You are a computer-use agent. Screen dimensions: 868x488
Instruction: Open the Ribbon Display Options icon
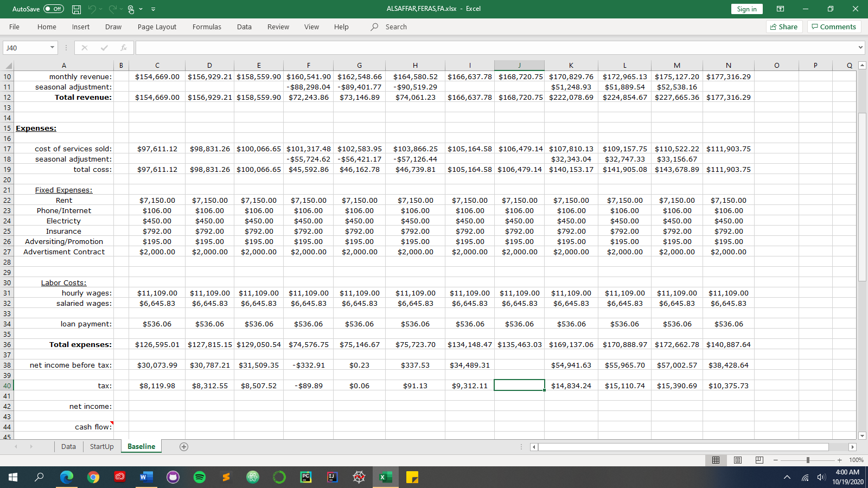tap(780, 9)
